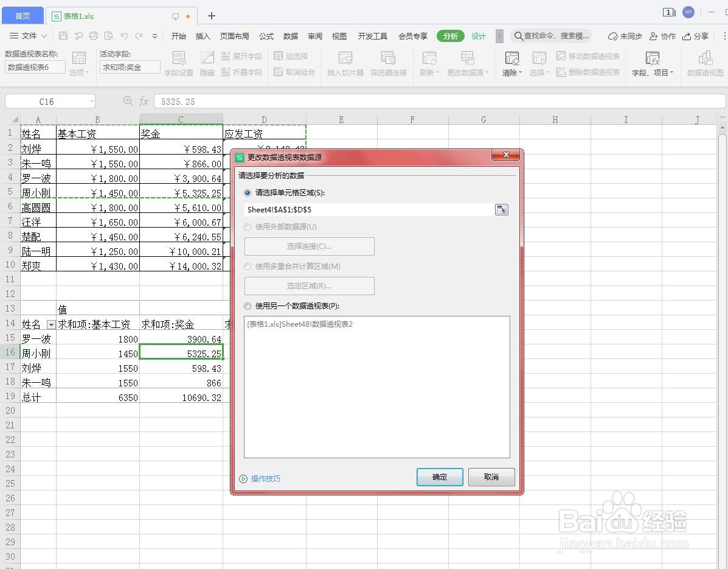Click the 筛选器连接 filter connection icon
Image resolution: width=728 pixels, height=569 pixels.
[x=388, y=58]
